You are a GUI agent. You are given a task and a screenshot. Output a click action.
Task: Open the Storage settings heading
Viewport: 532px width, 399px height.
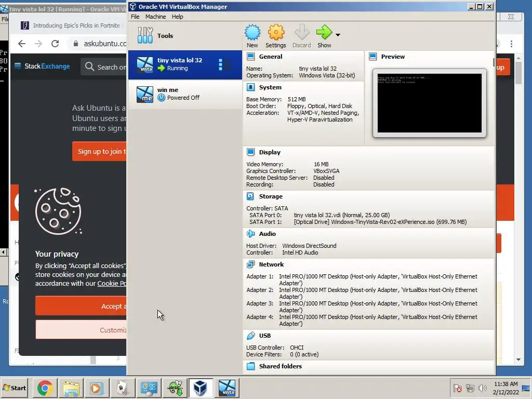click(271, 196)
